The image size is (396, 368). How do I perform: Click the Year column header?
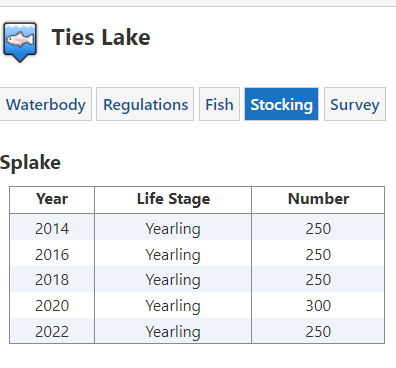tap(52, 200)
